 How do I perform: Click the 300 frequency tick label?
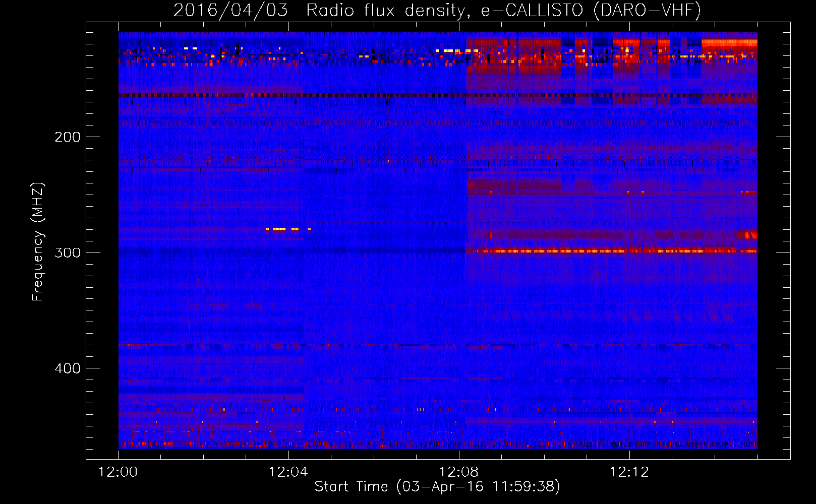click(68, 253)
